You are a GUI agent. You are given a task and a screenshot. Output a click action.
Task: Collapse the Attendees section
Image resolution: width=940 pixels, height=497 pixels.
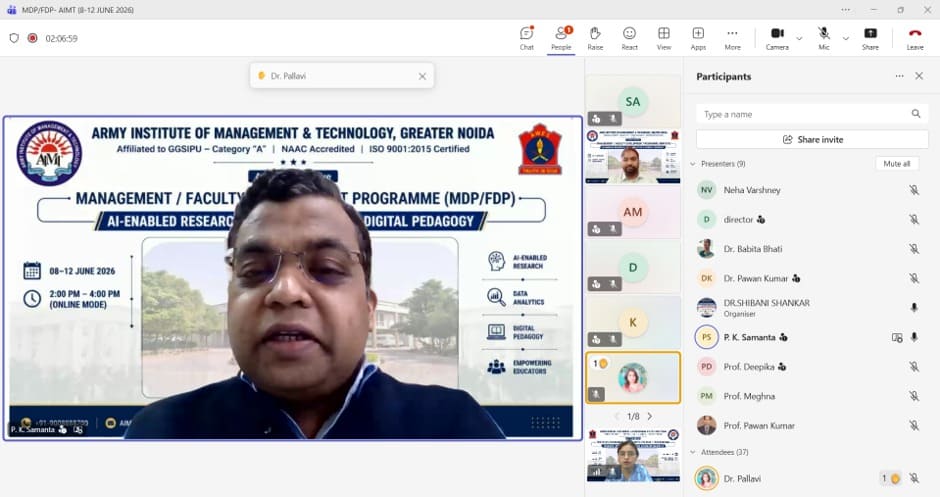[693, 452]
